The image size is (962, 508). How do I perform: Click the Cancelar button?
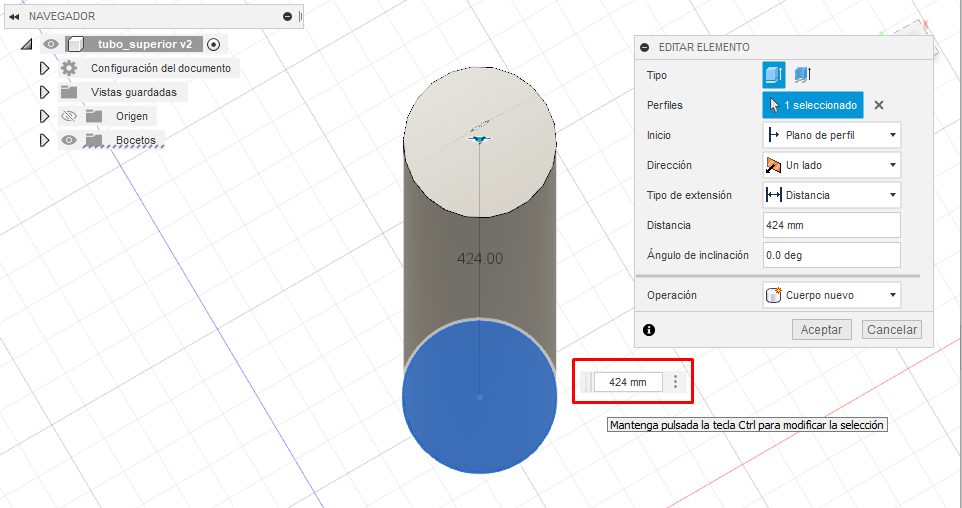point(891,329)
